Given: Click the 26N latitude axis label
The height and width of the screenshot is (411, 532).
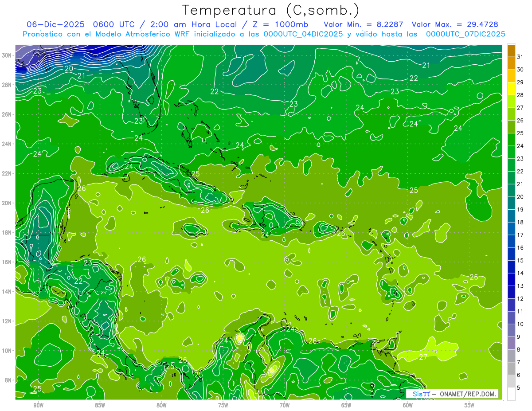Looking at the screenshot, I should coord(7,114).
